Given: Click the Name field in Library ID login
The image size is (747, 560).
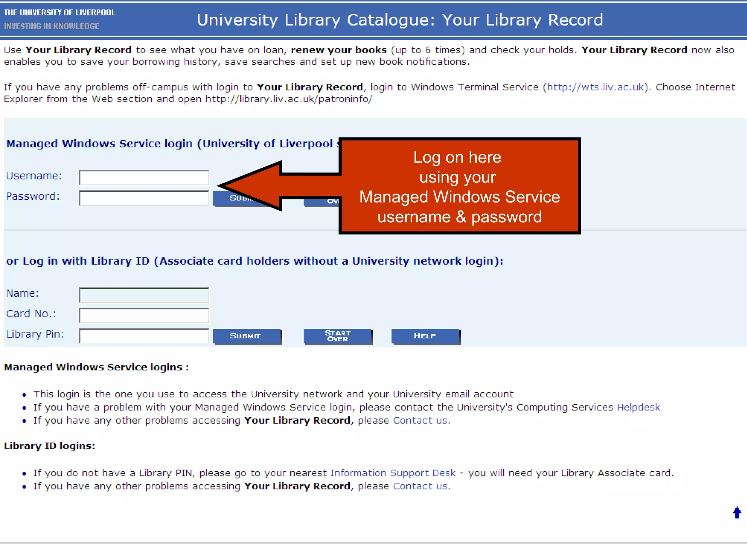Looking at the screenshot, I should 144,295.
